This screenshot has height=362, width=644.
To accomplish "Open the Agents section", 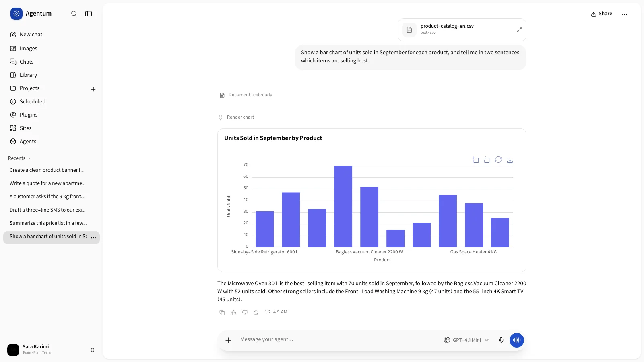I will point(52,141).
